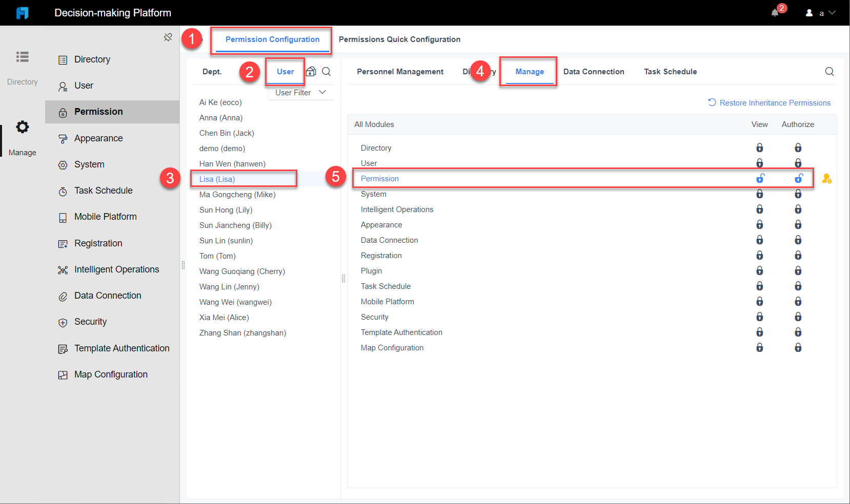Select the Directory icon in the left rail
Viewport: 850px width, 504px height.
(22, 57)
